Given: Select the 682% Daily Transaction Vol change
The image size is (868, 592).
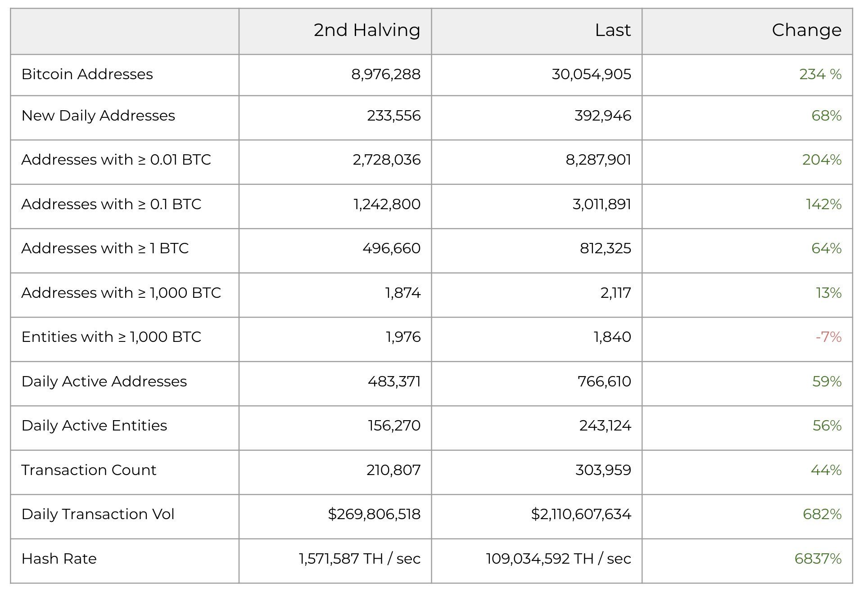Looking at the screenshot, I should click(822, 514).
